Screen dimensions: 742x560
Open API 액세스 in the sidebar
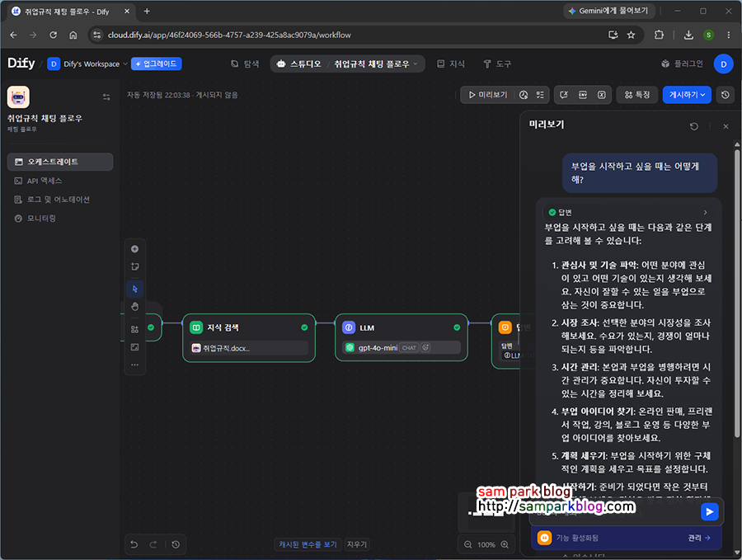(x=60, y=181)
